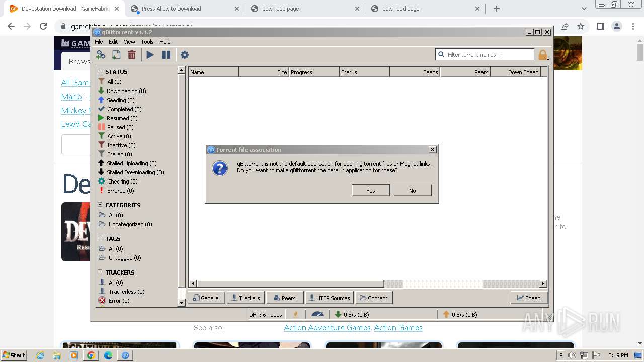The width and height of the screenshot is (644, 362).
Task: Open the Speed graph tab
Action: coord(529,298)
